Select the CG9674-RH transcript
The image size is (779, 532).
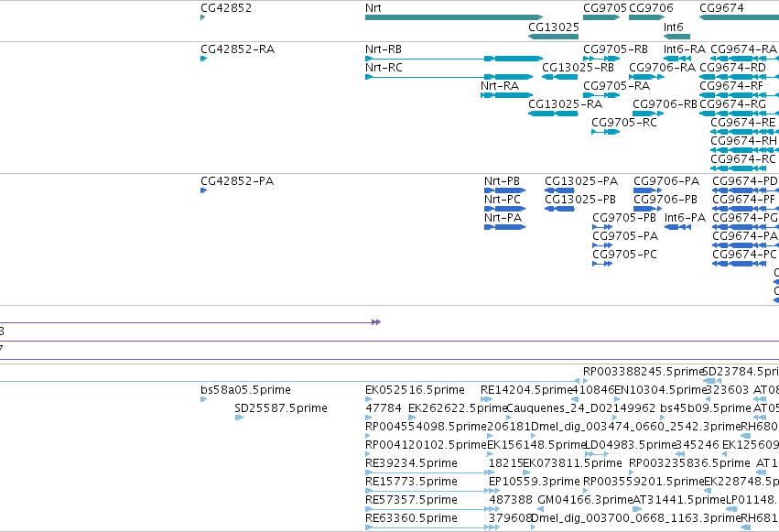coord(744,150)
